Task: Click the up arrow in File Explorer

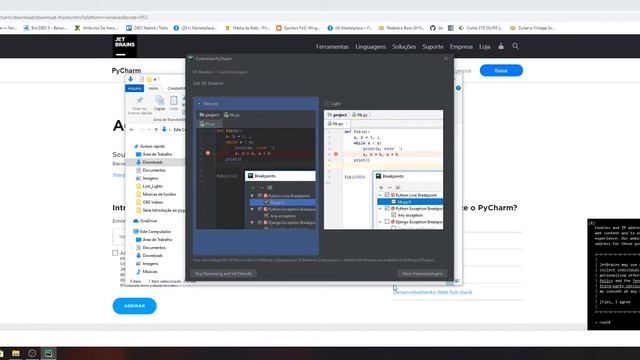Action: pos(156,129)
